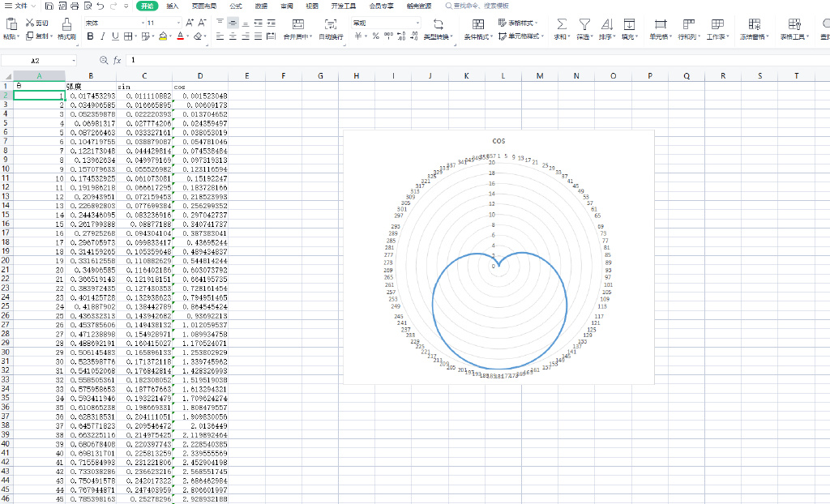Switch to the 页面布局 Page Layout tab

[204, 6]
